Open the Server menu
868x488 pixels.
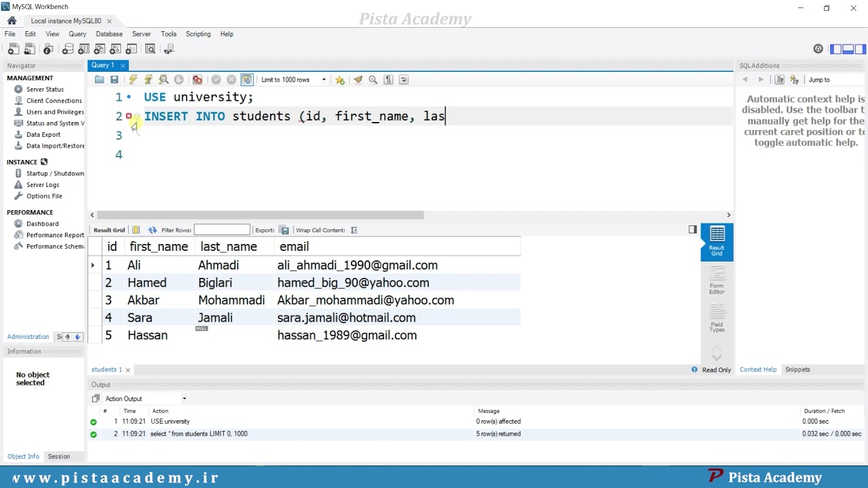pyautogui.click(x=142, y=34)
